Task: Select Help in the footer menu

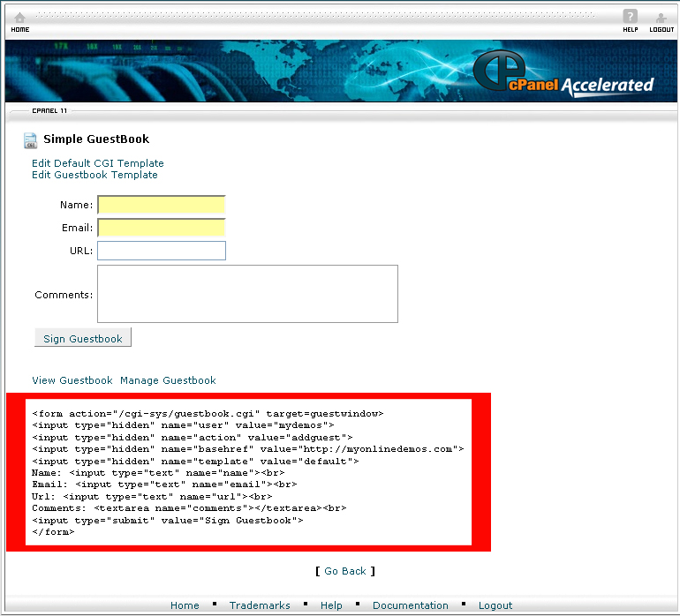Action: click(331, 605)
